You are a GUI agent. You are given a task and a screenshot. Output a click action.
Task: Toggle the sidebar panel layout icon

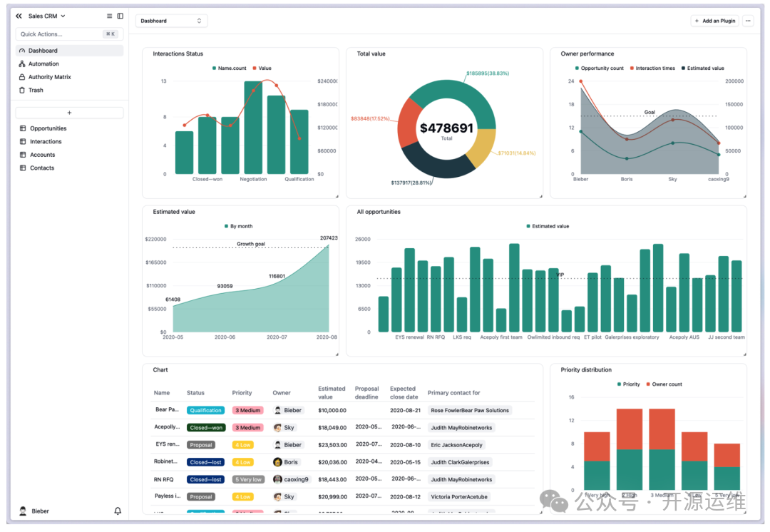[x=120, y=16]
